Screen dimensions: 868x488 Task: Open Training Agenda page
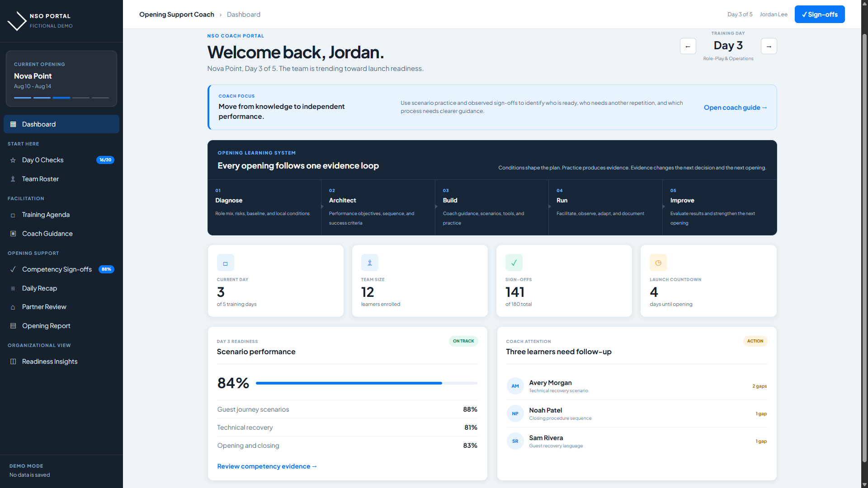[x=61, y=215]
